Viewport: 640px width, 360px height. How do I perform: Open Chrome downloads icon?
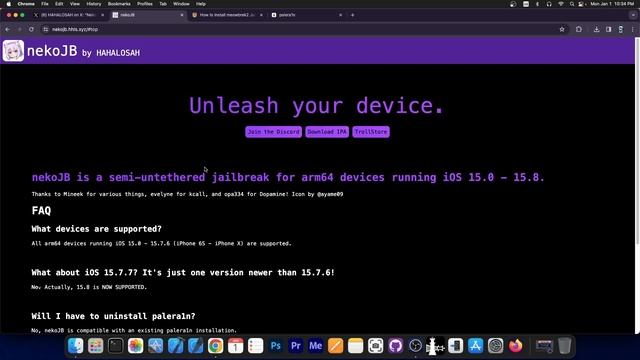pos(596,29)
